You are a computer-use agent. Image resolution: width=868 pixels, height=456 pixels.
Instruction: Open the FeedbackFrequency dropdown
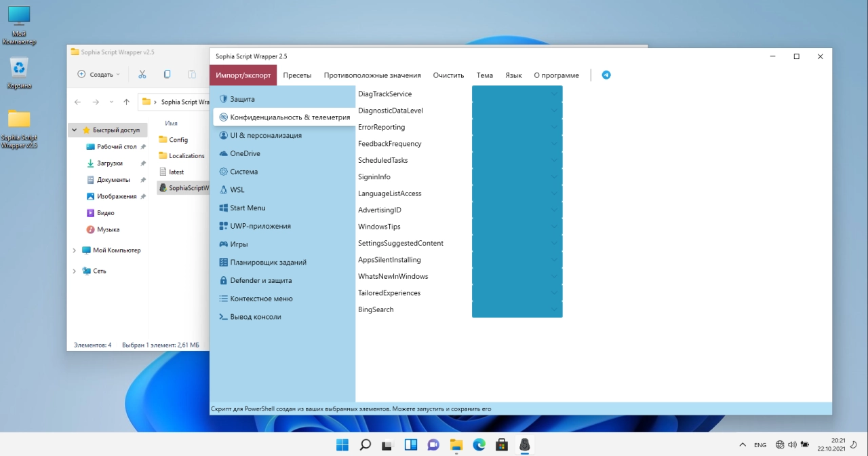(517, 144)
